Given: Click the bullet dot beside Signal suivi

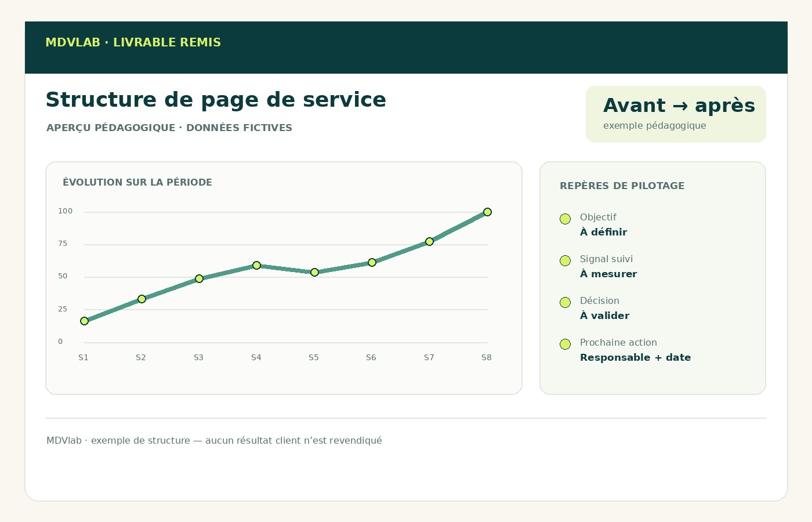Looking at the screenshot, I should 565,260.
